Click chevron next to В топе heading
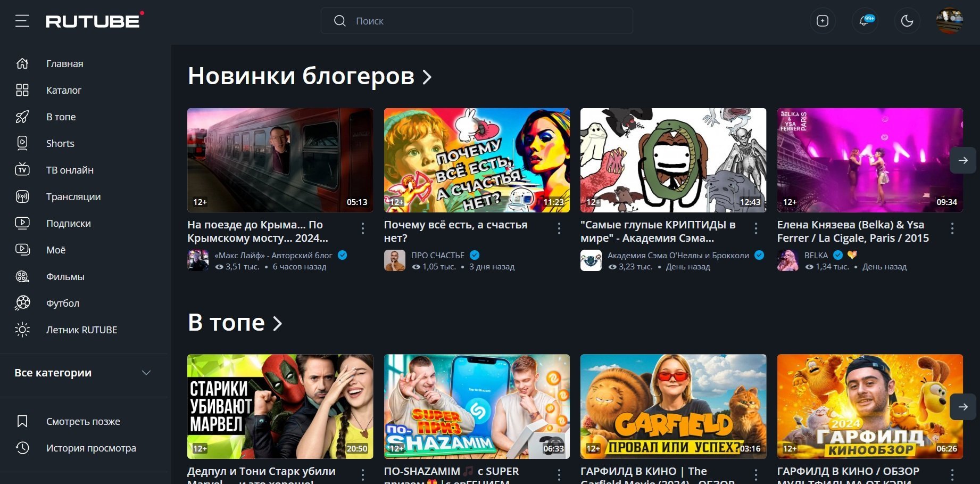This screenshot has width=980, height=484. (x=277, y=323)
